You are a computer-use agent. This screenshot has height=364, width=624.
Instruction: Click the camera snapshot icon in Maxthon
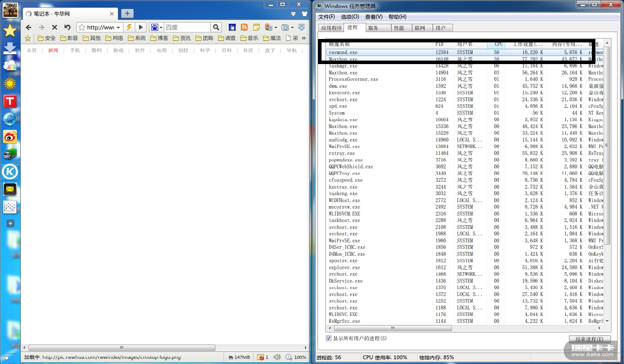(x=285, y=27)
